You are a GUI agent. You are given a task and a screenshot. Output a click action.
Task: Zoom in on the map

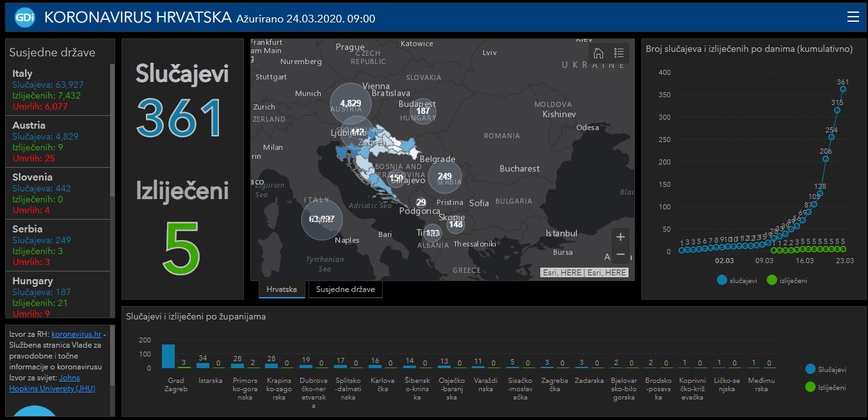pyautogui.click(x=620, y=237)
